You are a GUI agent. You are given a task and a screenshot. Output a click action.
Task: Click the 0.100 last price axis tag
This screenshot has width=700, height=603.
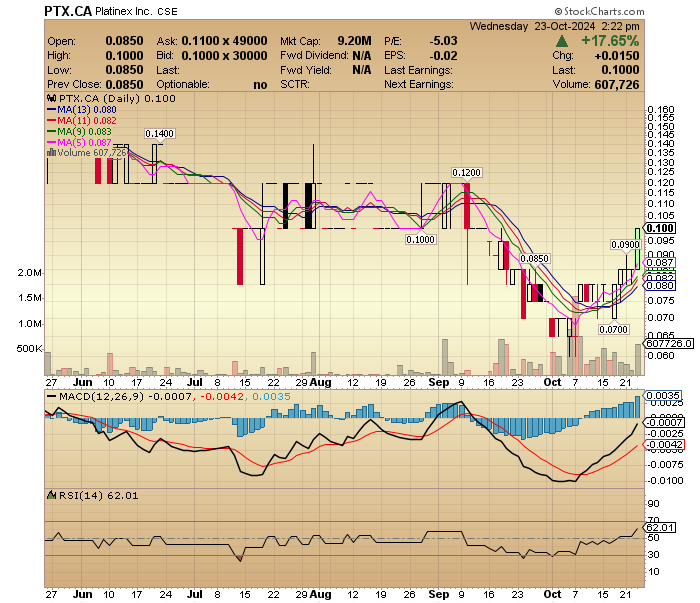[x=660, y=228]
